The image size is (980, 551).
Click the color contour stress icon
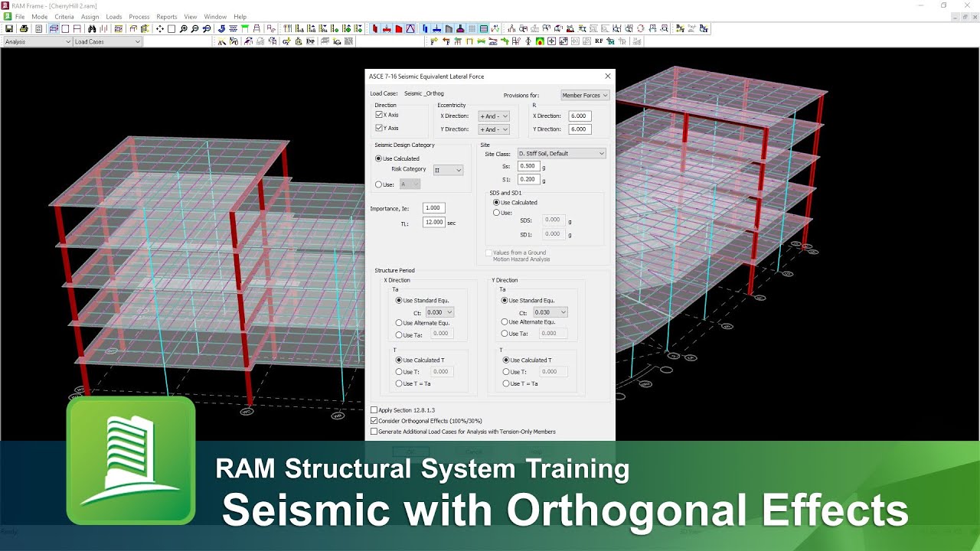540,41
